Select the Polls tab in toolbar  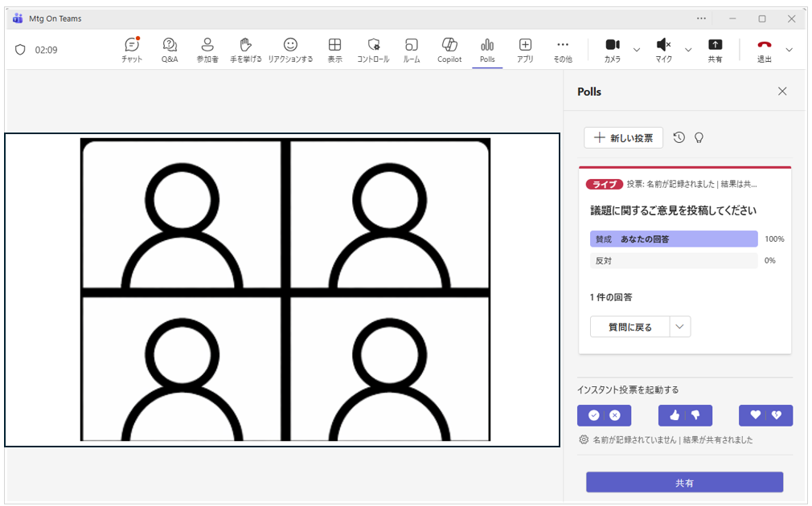(x=487, y=50)
